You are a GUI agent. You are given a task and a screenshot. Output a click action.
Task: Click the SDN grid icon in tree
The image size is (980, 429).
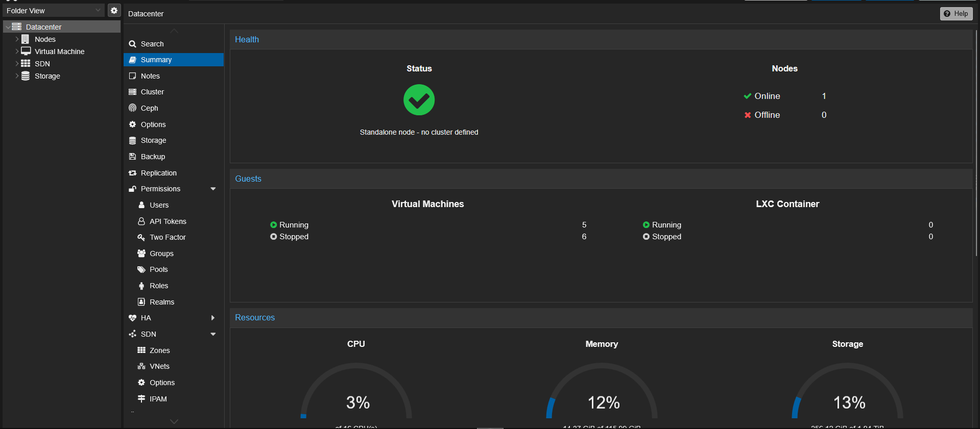pyautogui.click(x=26, y=63)
